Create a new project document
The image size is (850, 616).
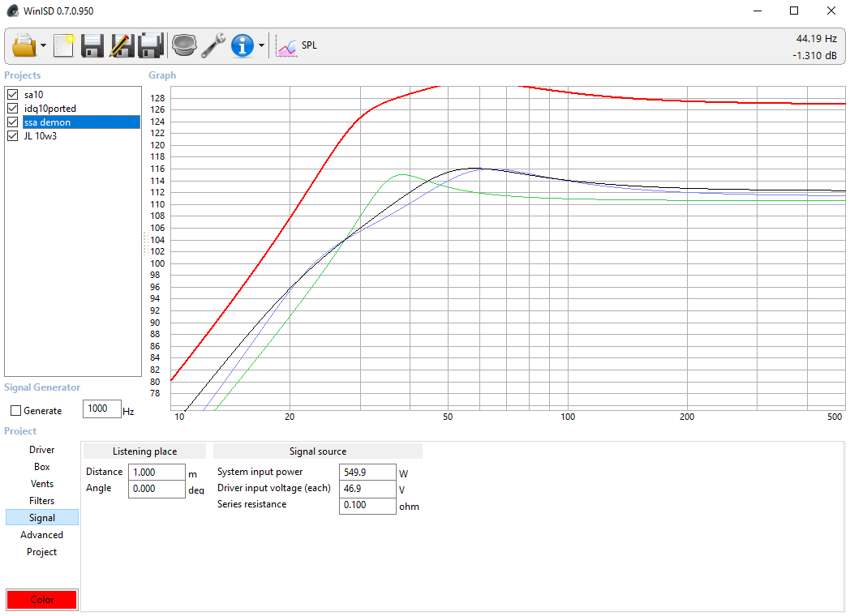tap(64, 45)
